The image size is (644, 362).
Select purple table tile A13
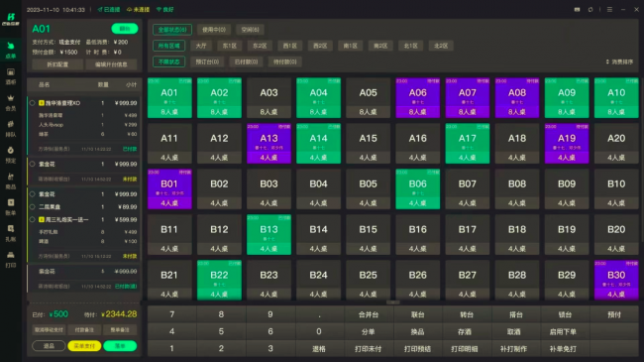[x=269, y=143]
